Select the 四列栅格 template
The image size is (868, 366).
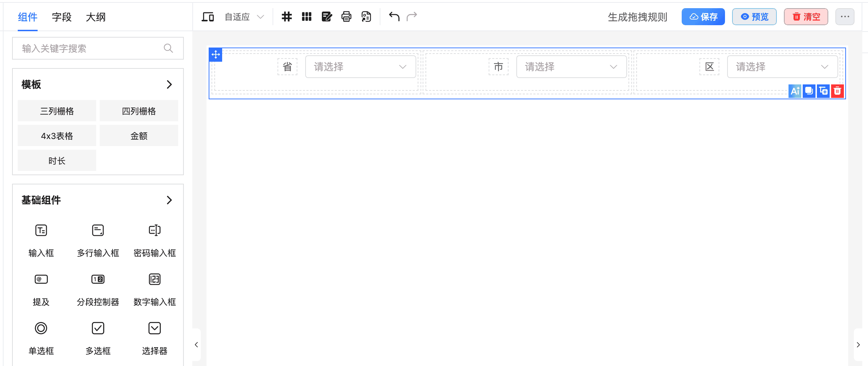point(139,111)
